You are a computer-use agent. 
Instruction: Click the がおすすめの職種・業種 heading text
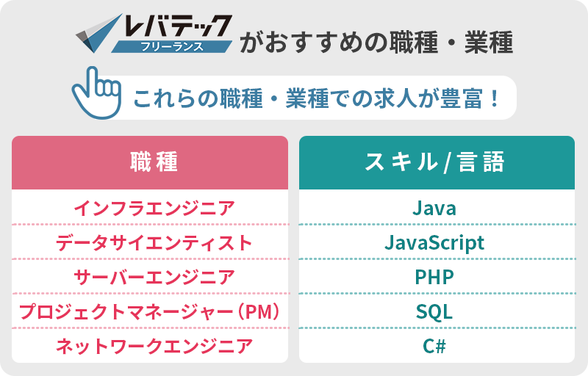tap(376, 42)
